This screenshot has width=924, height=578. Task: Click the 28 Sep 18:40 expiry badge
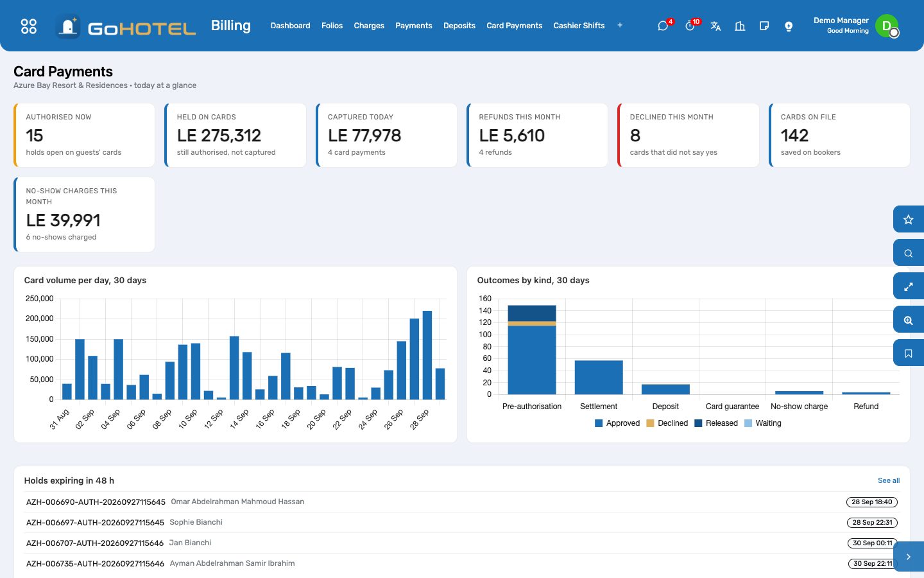[872, 502]
